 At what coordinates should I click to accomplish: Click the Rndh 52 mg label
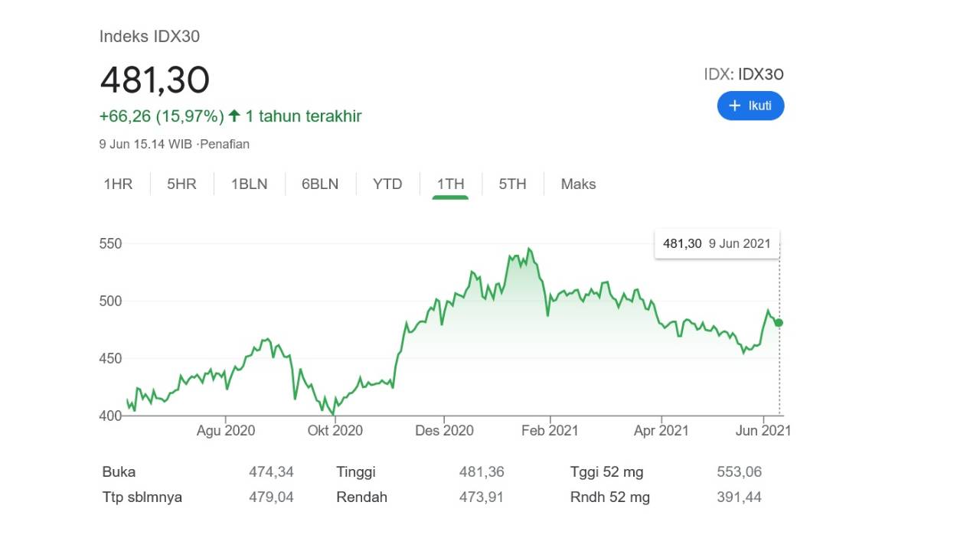coord(610,497)
